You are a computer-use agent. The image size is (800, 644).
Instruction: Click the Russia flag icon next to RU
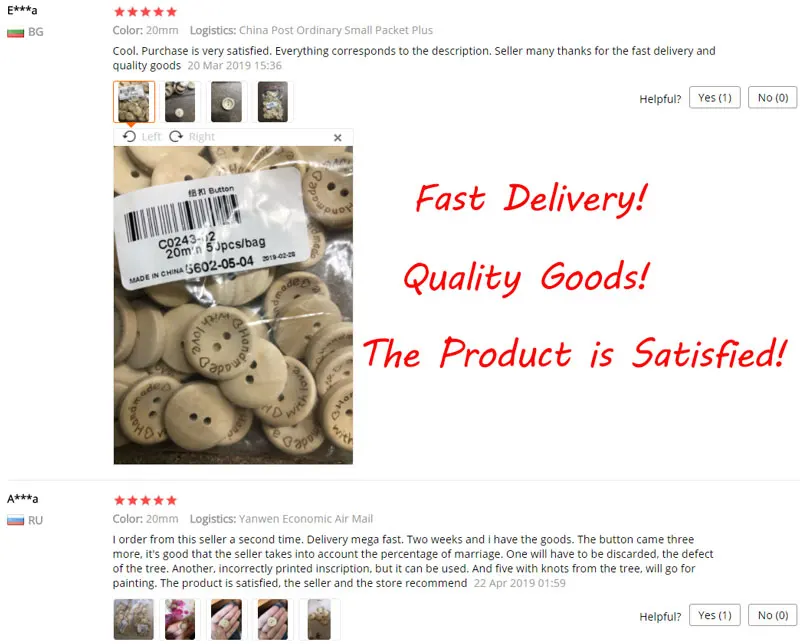pyautogui.click(x=16, y=521)
